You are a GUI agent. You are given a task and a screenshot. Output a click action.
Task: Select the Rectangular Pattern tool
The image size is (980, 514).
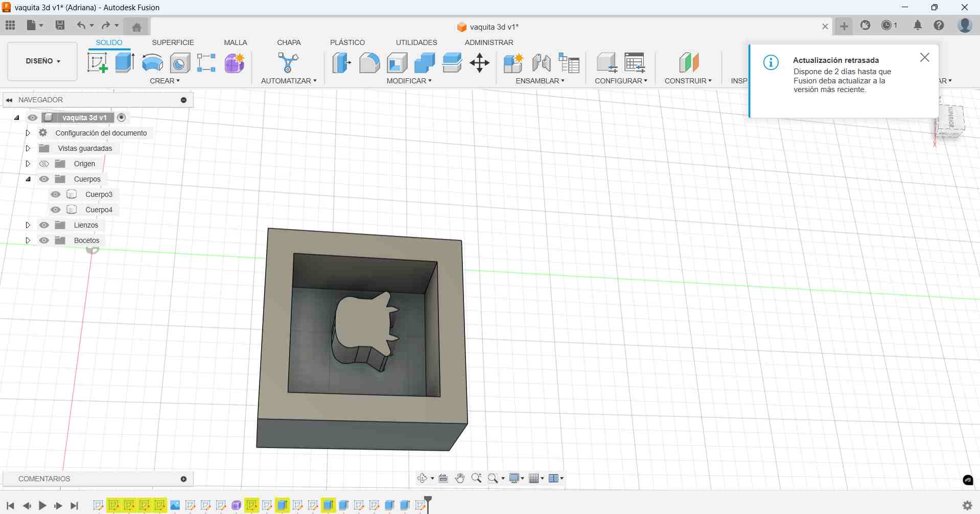[x=206, y=63]
